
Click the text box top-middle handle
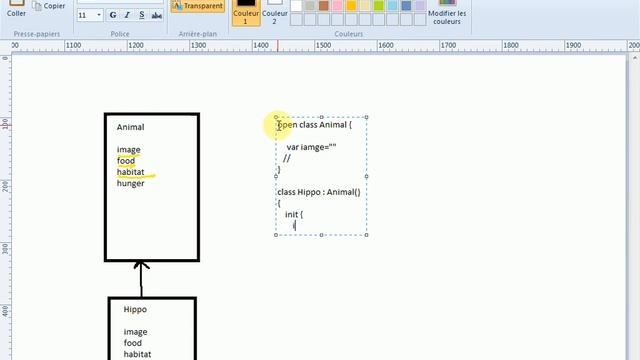(x=321, y=118)
